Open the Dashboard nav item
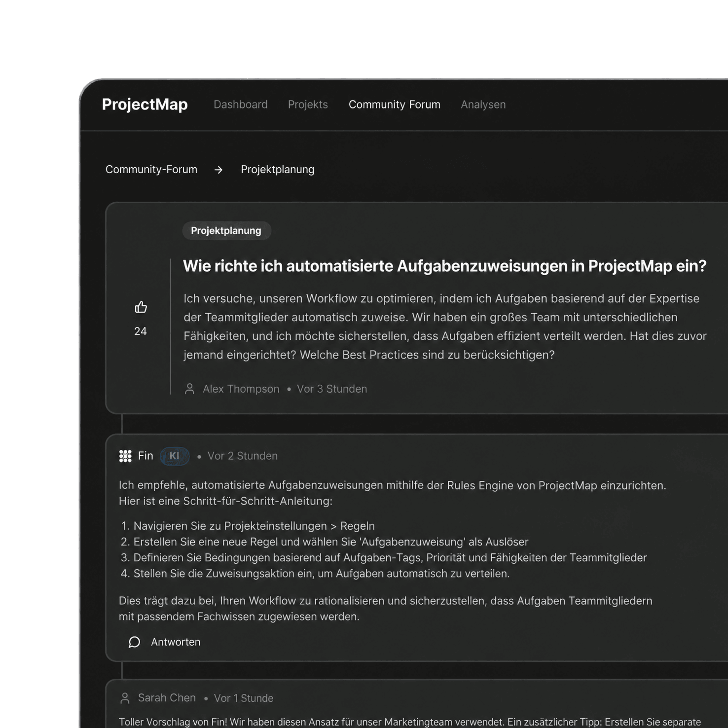The height and width of the screenshot is (728, 728). [241, 105]
